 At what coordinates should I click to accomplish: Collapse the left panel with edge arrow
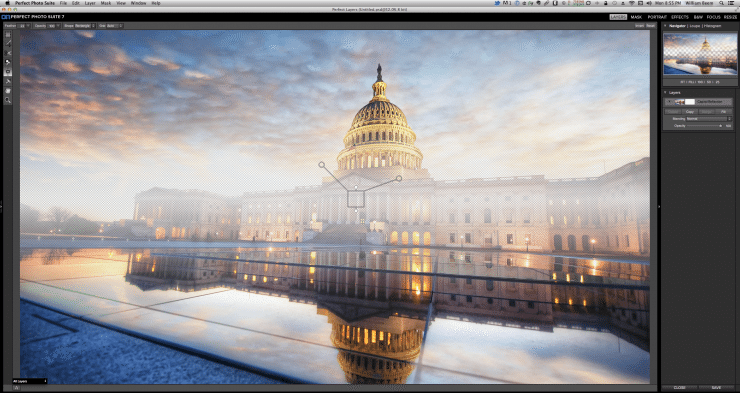pos(1,207)
